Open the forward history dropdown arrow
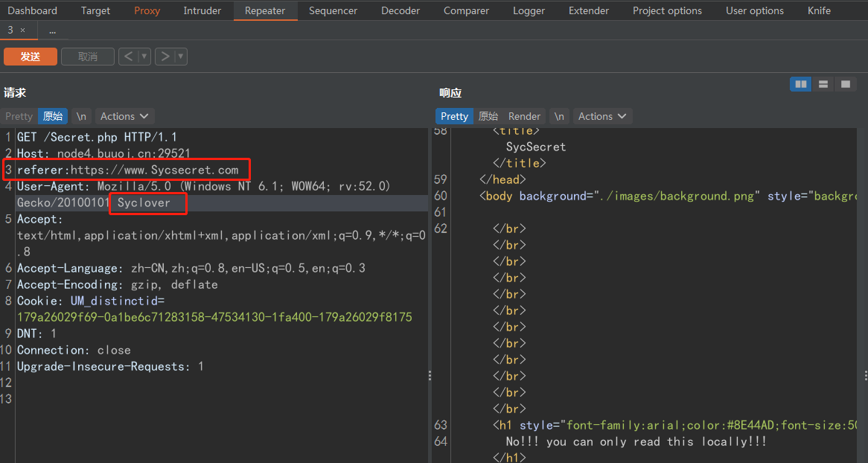The width and height of the screenshot is (868, 463). click(x=180, y=57)
